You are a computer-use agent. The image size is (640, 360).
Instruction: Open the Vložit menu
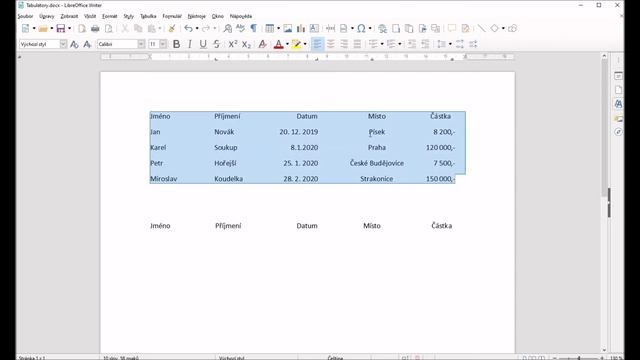[90, 16]
